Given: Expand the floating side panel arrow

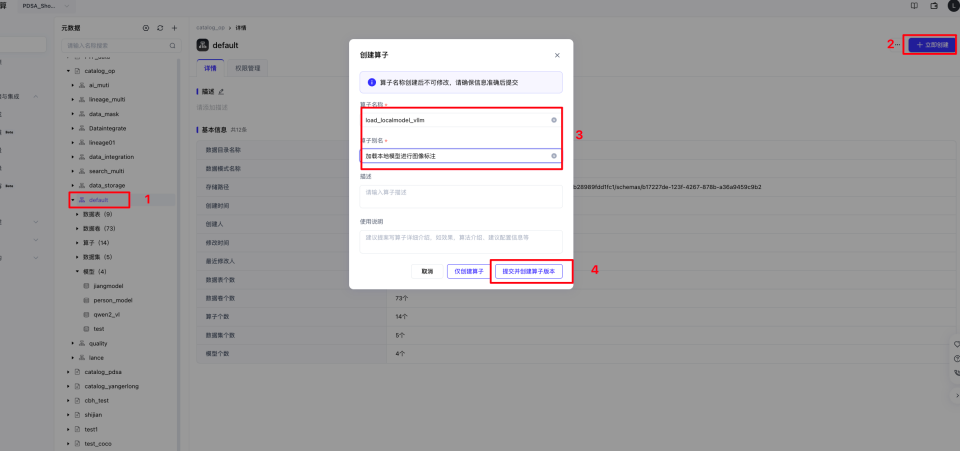Looking at the screenshot, I should coord(957,396).
